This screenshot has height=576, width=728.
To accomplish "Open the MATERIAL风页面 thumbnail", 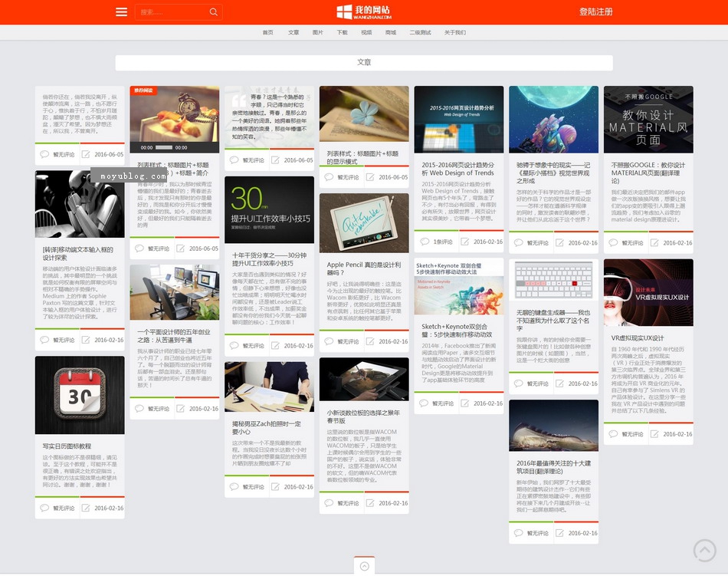I will point(648,120).
